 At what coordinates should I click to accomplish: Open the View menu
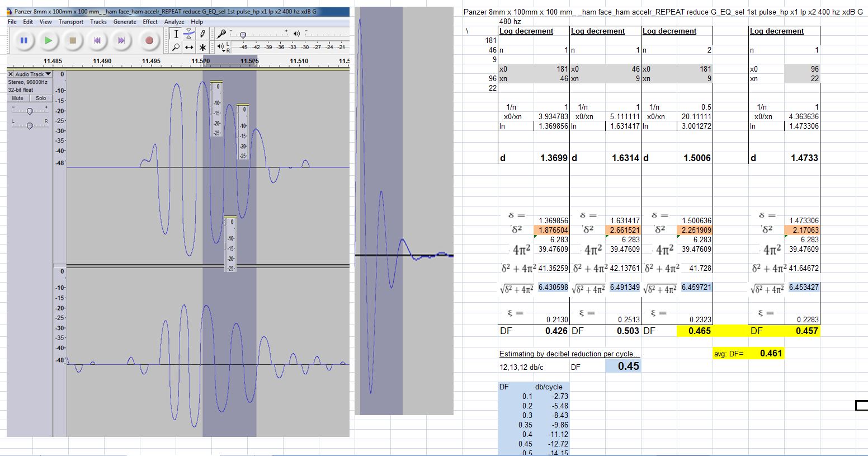pos(46,22)
